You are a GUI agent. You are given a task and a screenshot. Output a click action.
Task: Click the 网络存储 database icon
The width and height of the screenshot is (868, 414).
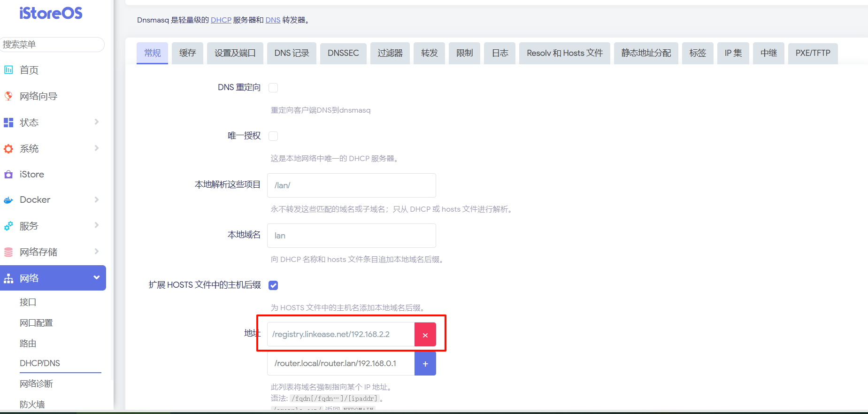tap(8, 252)
